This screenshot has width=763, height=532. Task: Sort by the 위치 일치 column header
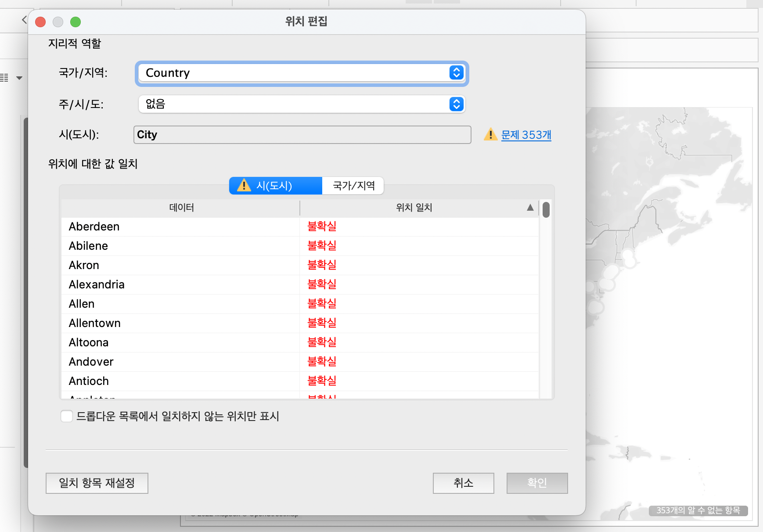414,208
